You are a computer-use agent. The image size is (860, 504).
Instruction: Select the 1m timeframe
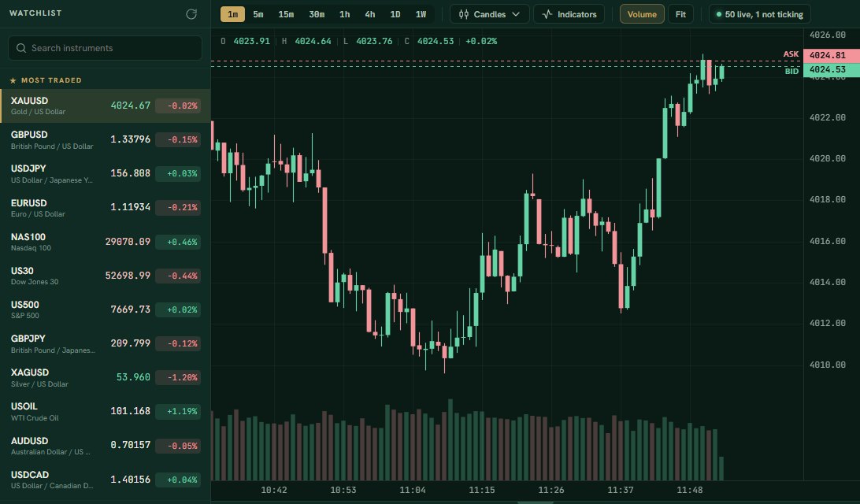click(x=232, y=14)
